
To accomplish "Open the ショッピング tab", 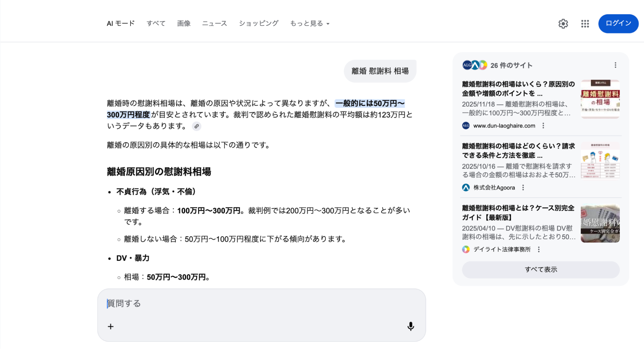I will point(259,23).
